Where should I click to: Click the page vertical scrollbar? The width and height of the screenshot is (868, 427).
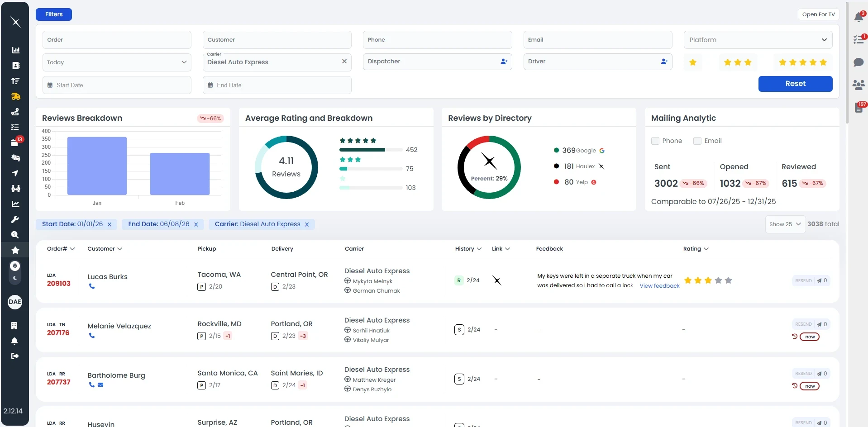pyautogui.click(x=847, y=63)
